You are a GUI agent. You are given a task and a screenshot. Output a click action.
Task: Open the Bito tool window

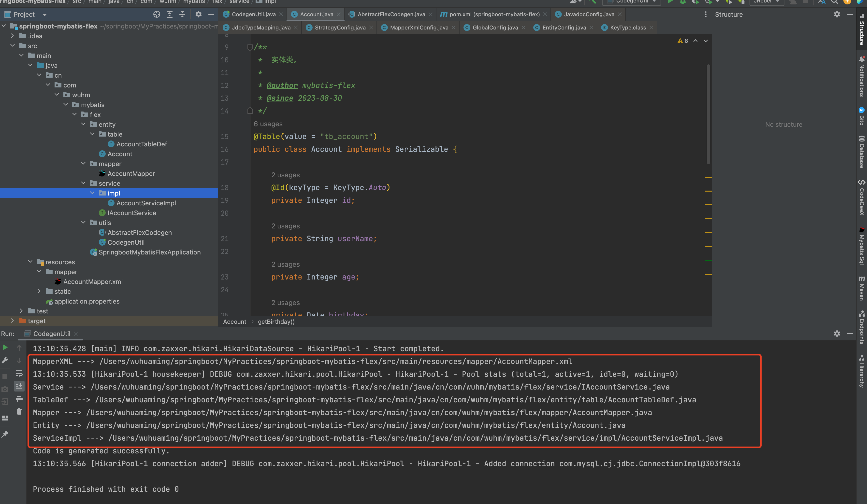pos(862,116)
